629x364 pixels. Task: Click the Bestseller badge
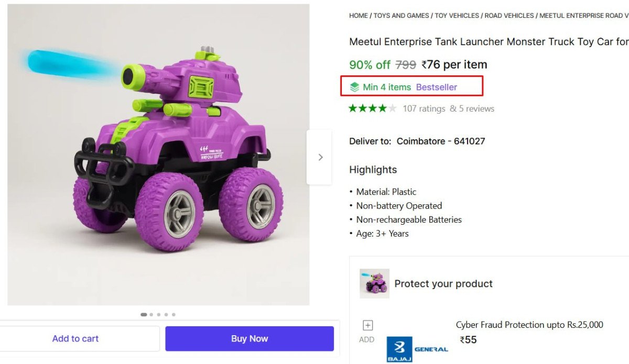[437, 86]
